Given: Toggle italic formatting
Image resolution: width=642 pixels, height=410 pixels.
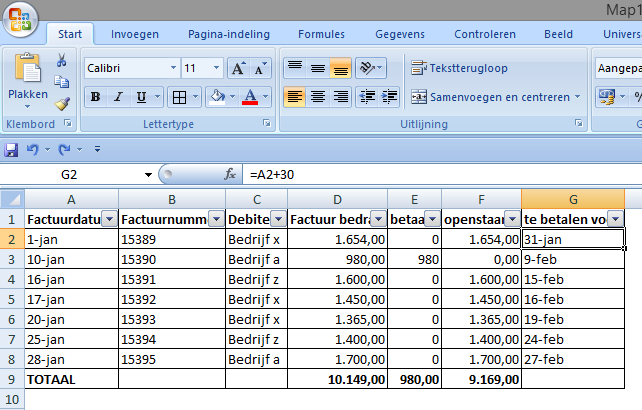Looking at the screenshot, I should (x=118, y=97).
